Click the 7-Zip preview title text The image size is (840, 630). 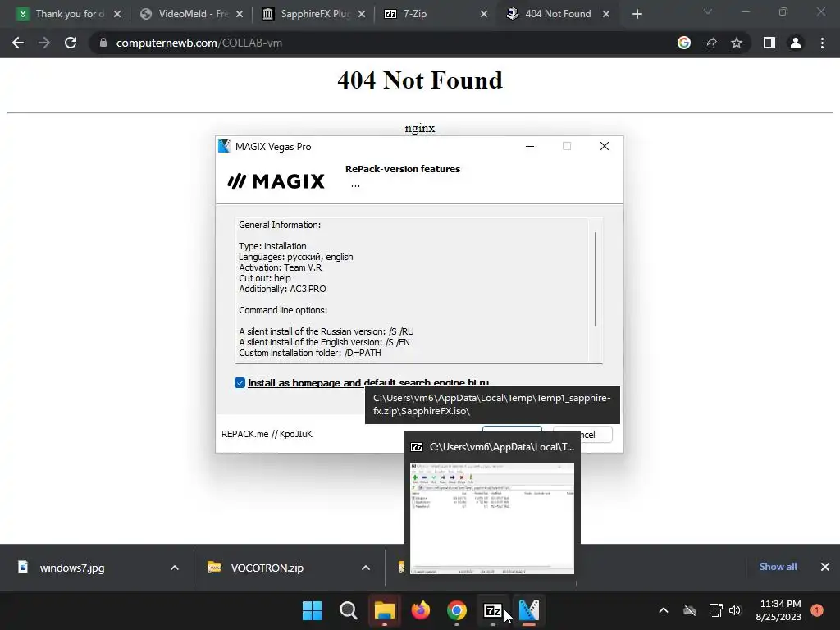502,447
